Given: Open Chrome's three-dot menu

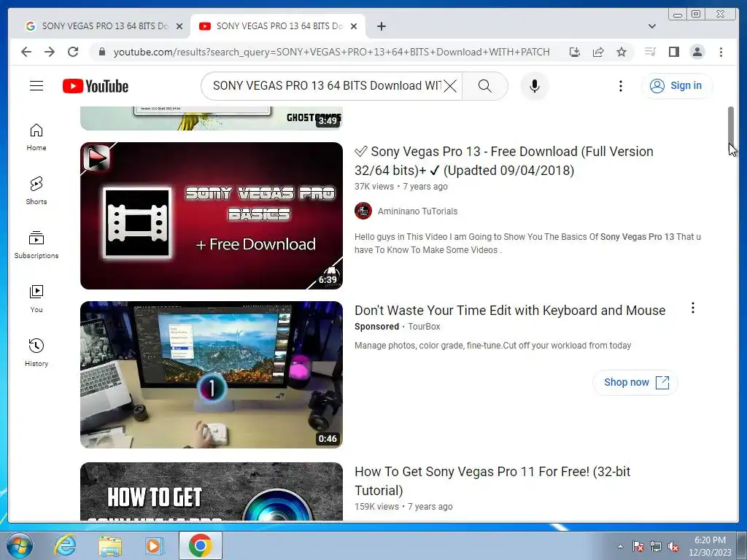Looking at the screenshot, I should 721,52.
